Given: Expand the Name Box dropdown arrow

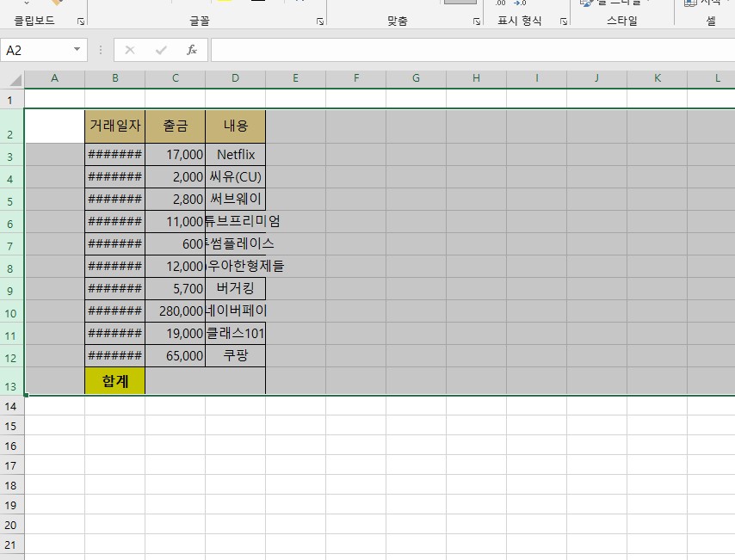Looking at the screenshot, I should (x=77, y=50).
